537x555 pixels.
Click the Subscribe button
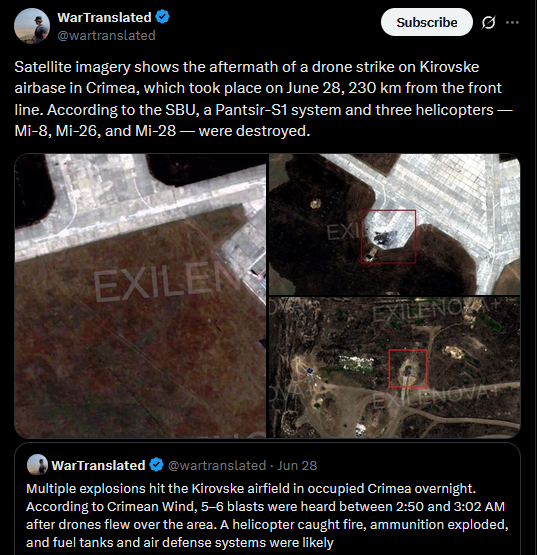tap(427, 22)
